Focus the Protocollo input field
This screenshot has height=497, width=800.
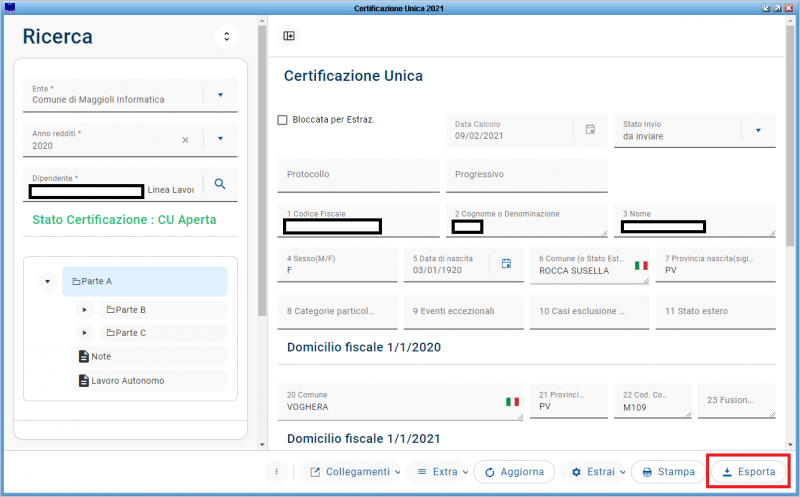point(358,175)
